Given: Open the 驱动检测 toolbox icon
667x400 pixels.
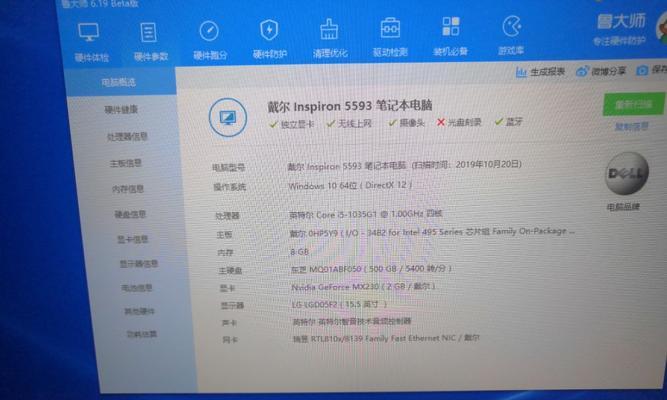Looking at the screenshot, I should pos(390,28).
